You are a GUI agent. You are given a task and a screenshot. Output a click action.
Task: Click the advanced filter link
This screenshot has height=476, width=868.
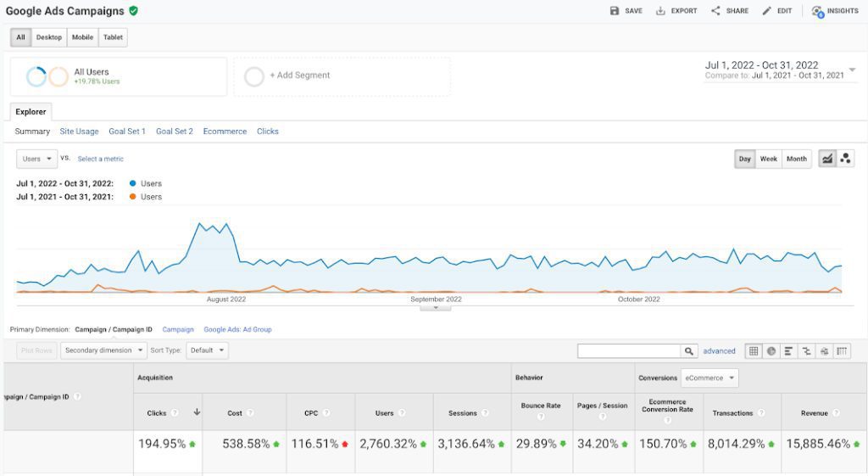point(719,350)
